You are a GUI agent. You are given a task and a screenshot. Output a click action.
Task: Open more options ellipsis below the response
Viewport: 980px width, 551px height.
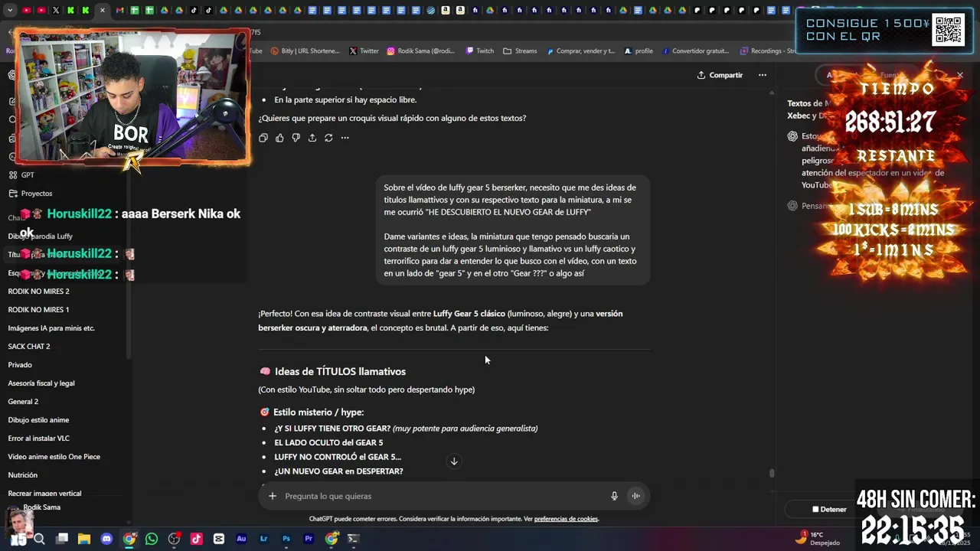(x=345, y=138)
